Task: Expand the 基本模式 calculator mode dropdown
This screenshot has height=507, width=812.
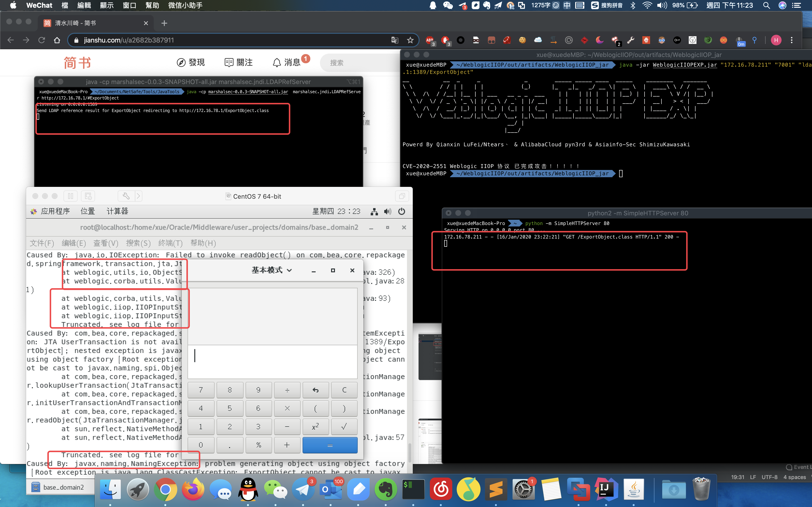Action: pos(271,270)
